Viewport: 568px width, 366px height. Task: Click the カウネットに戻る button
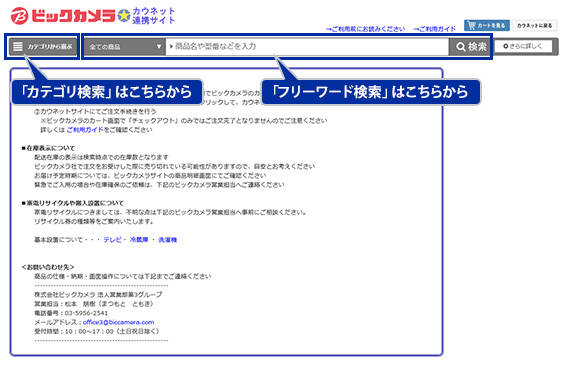534,25
